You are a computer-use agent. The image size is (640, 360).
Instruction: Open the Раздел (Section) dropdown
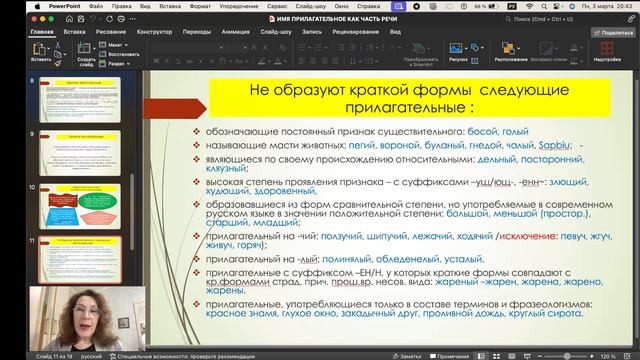click(115, 64)
